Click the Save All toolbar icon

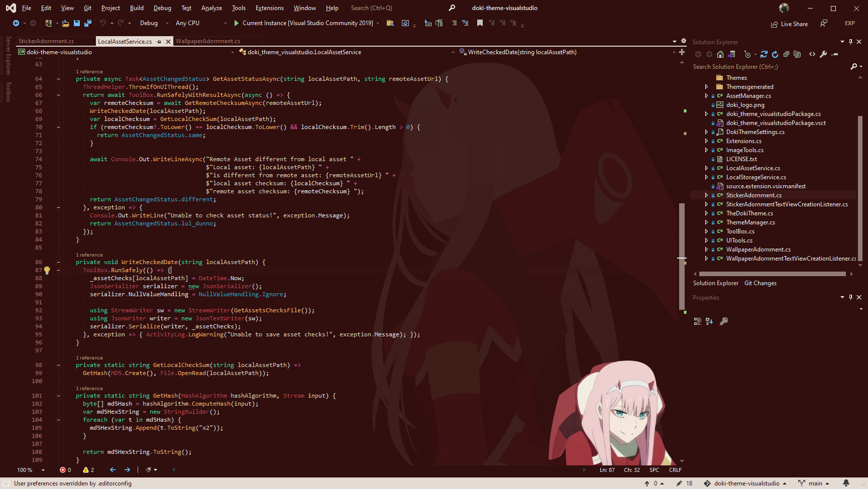88,23
